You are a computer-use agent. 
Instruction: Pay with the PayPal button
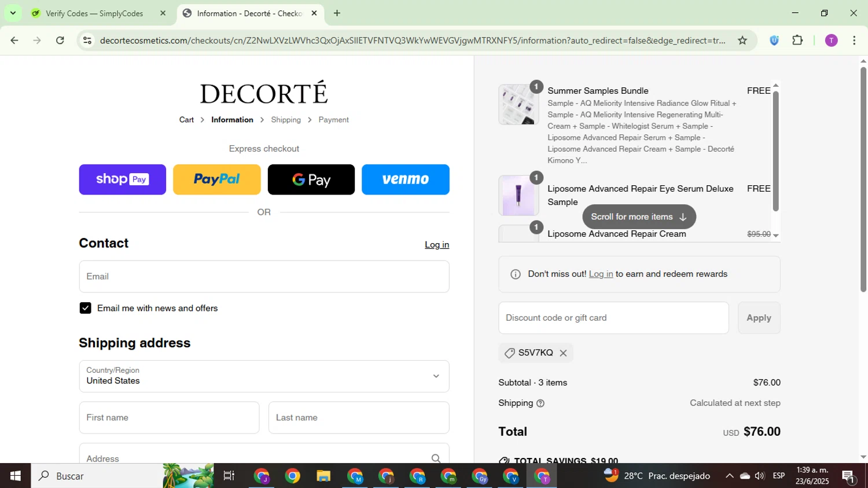216,179
